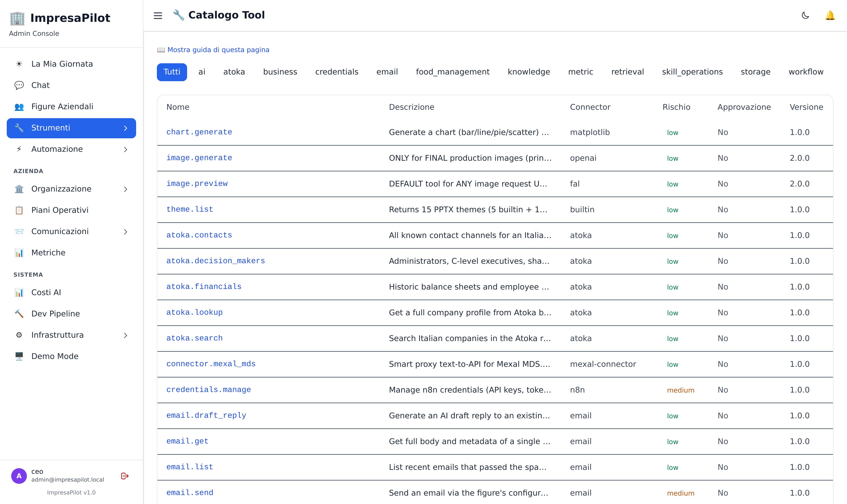
Task: Open the image.preview tool link
Action: pos(197,184)
